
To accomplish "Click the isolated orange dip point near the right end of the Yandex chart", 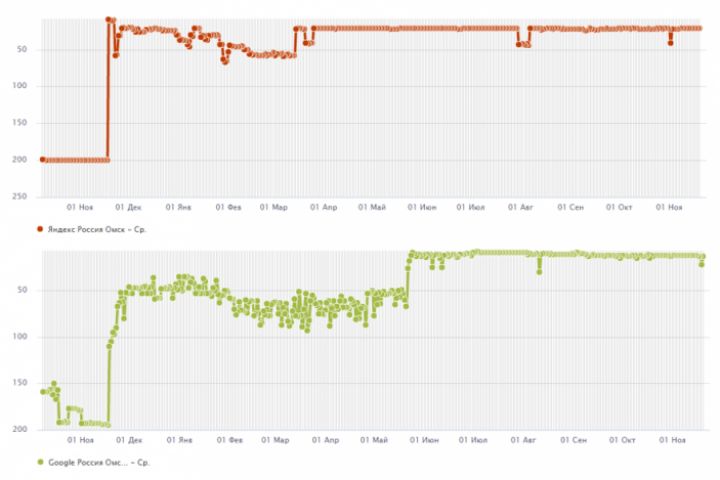I will coord(670,42).
